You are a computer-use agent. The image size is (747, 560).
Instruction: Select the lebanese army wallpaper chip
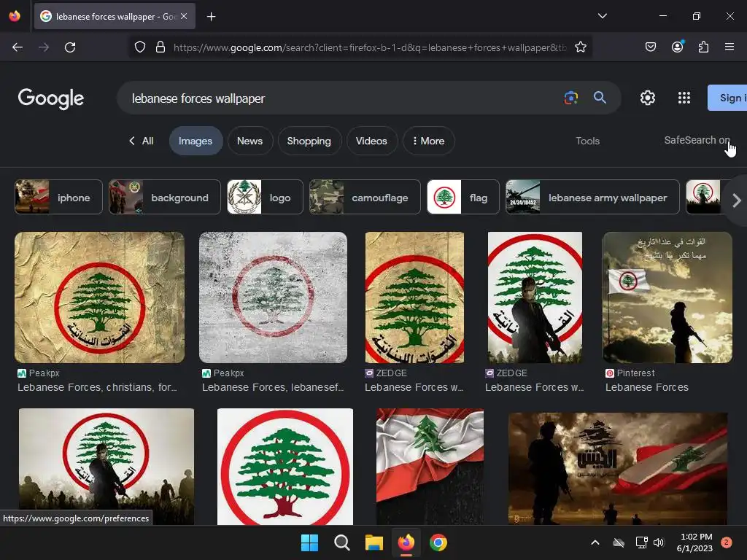coord(592,197)
